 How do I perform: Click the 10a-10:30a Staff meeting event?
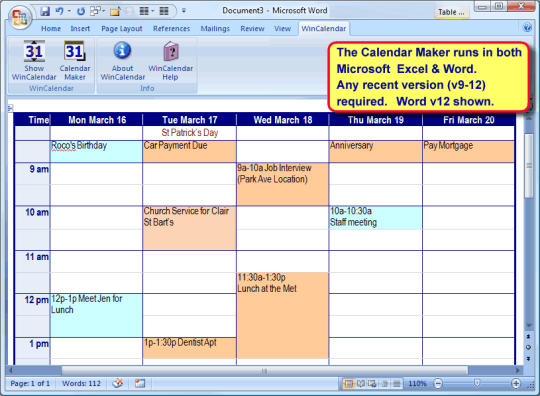pos(376,218)
